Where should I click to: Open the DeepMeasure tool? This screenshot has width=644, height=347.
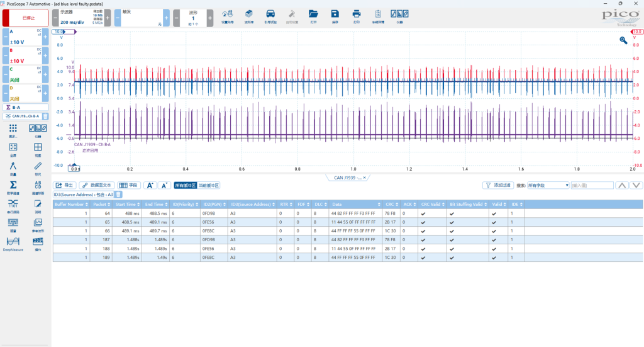coord(13,243)
